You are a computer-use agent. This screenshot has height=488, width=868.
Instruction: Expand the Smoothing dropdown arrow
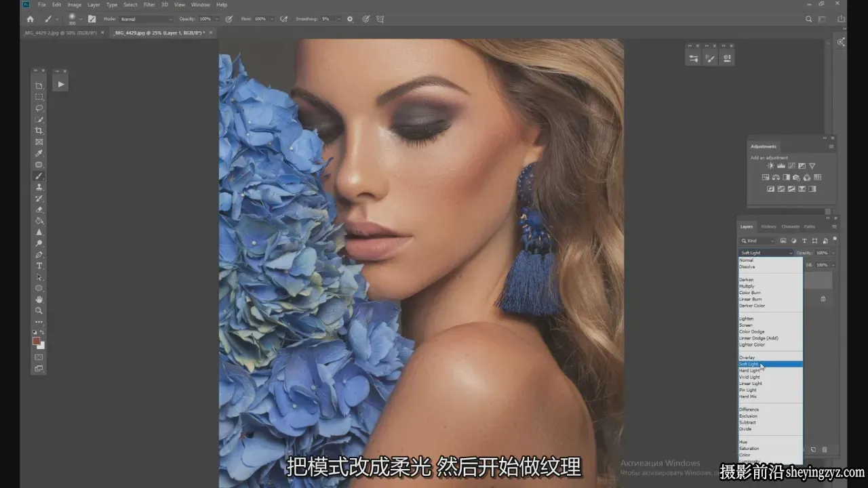[x=338, y=19]
